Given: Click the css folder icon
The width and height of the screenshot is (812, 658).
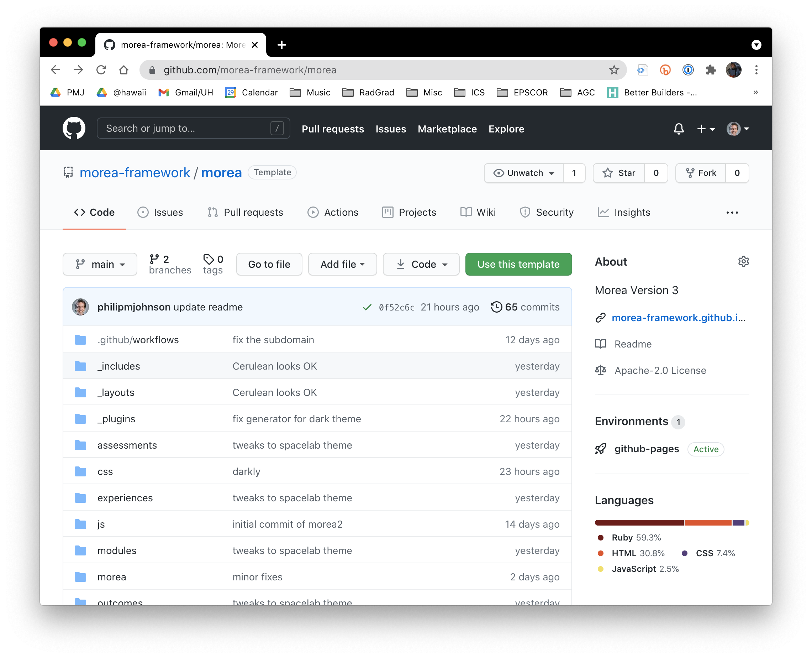Looking at the screenshot, I should 80,471.
